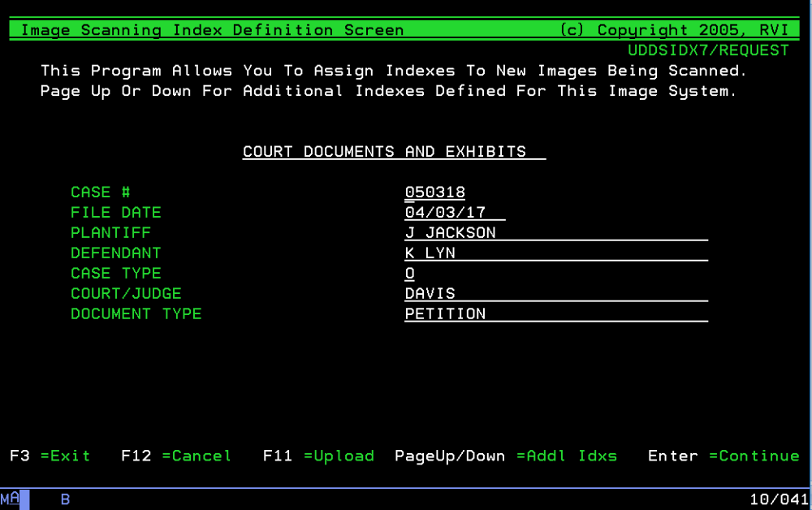The image size is (812, 510).
Task: Click the 'Page Up Or Down For Additional' instruction line
Action: coord(388,91)
